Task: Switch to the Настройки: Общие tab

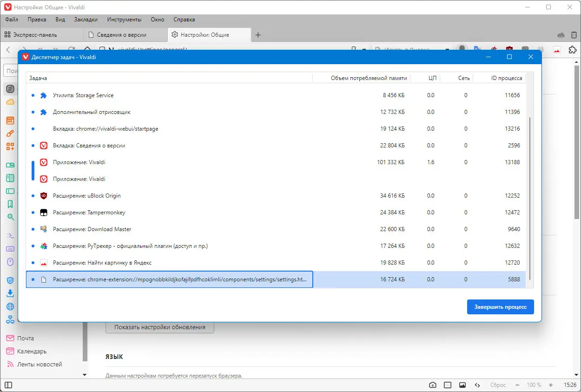Action: pyautogui.click(x=209, y=35)
